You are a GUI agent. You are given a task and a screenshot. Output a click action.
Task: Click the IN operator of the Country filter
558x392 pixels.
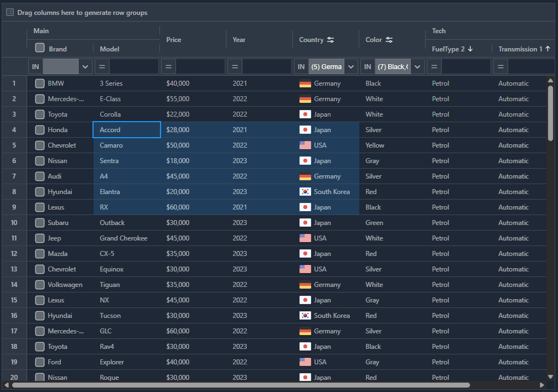[301, 66]
